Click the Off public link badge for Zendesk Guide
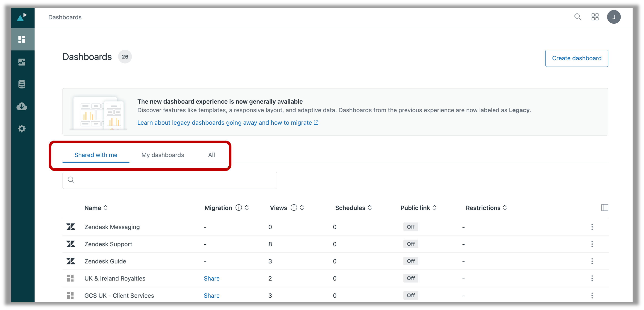Screen dimensions: 644x310 [411, 261]
